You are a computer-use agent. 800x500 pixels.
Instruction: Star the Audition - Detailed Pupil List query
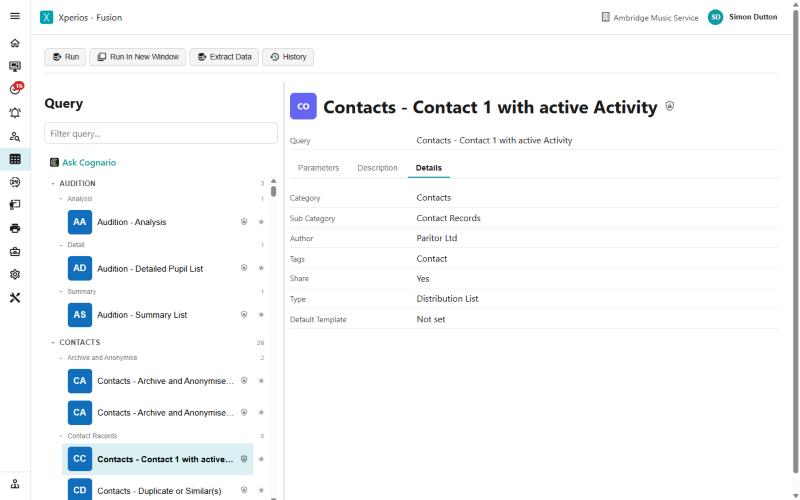click(261, 268)
